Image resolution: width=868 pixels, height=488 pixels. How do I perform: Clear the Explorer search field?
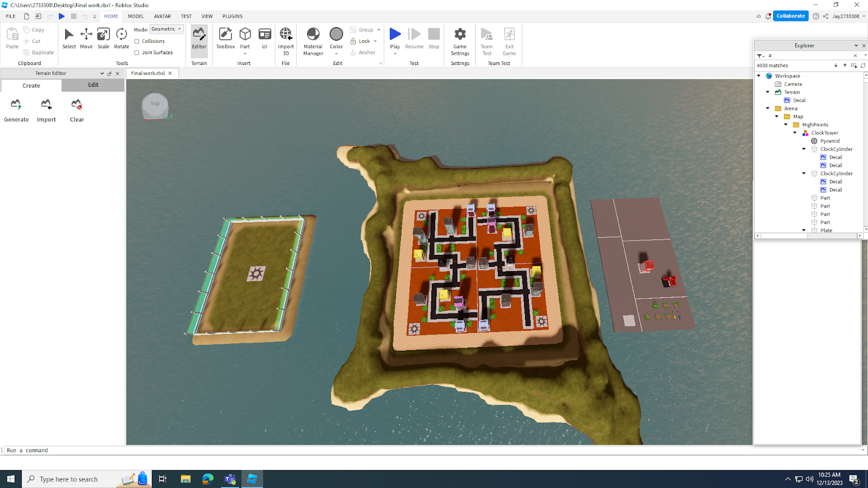(x=856, y=55)
